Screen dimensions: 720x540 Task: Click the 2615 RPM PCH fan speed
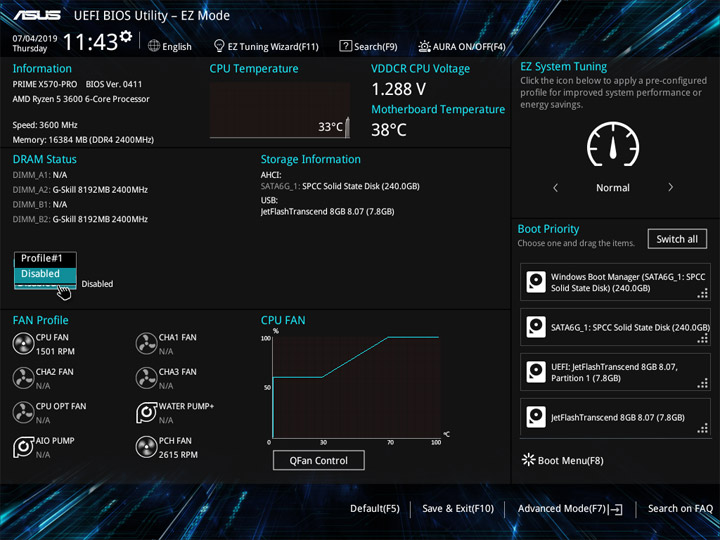178,455
